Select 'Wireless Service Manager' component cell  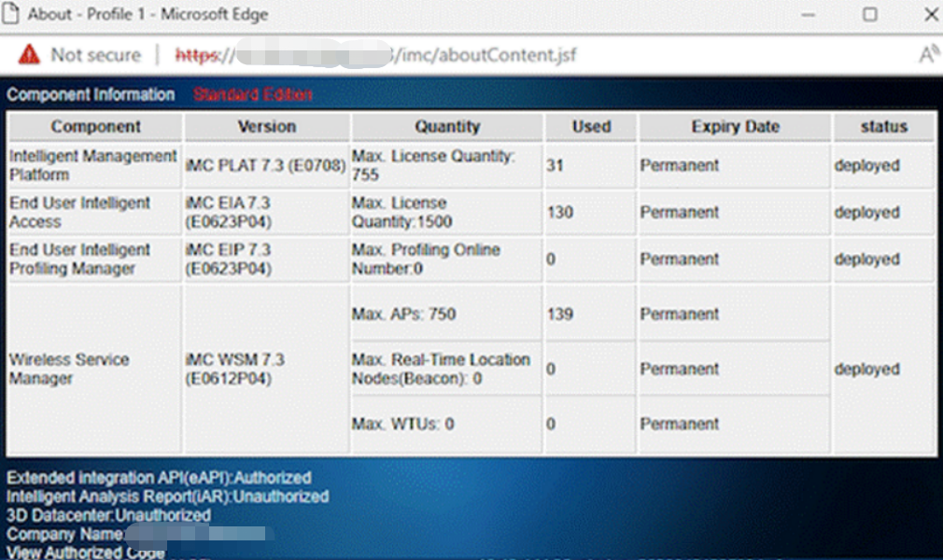[94, 369]
